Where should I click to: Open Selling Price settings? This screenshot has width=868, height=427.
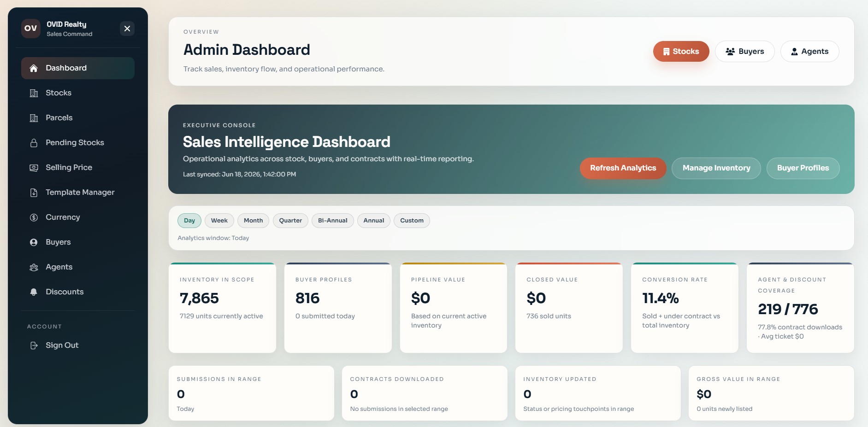pos(78,168)
